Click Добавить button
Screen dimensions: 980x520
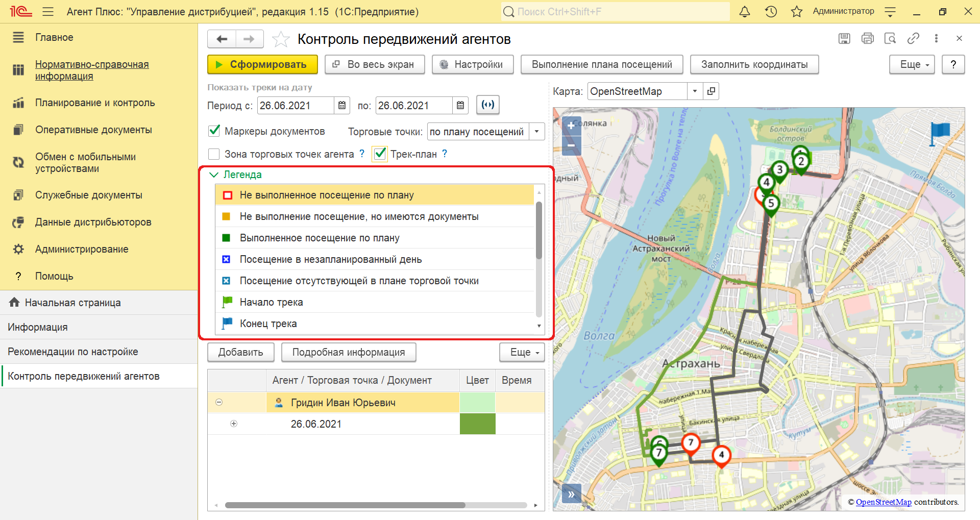click(x=241, y=352)
